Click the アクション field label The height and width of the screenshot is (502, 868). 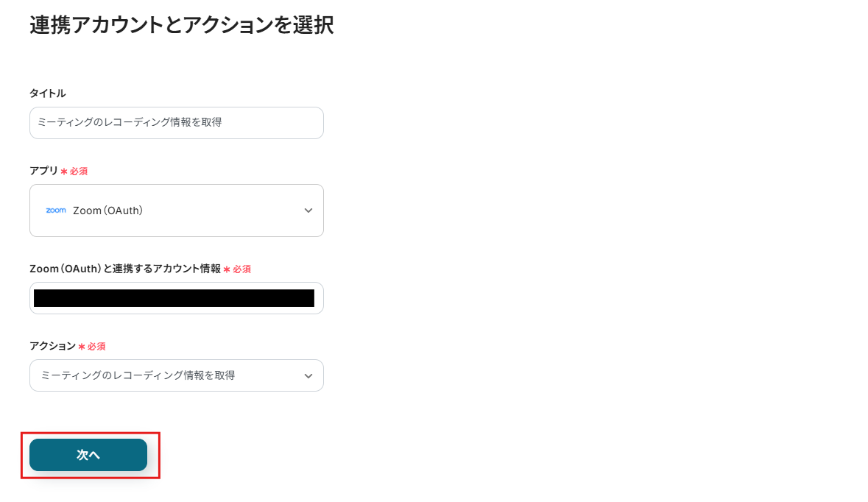(52, 345)
